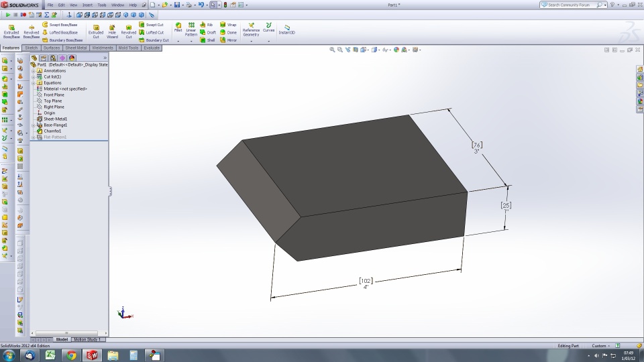Switch to Motion Study 1 tab

point(87,339)
